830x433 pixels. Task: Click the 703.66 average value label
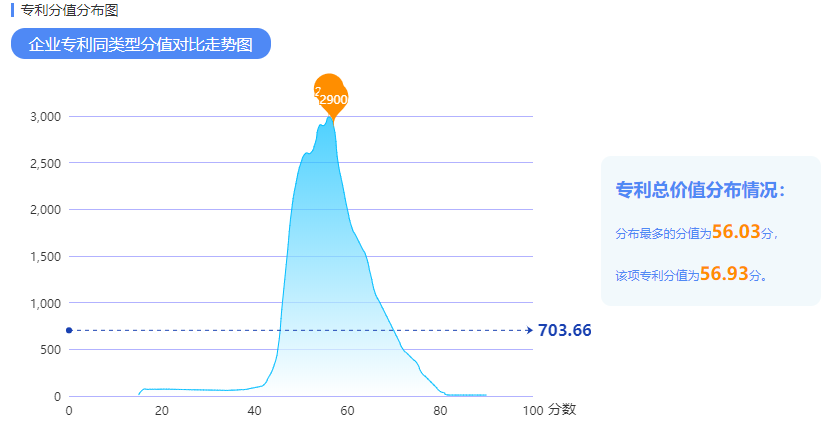click(x=565, y=330)
